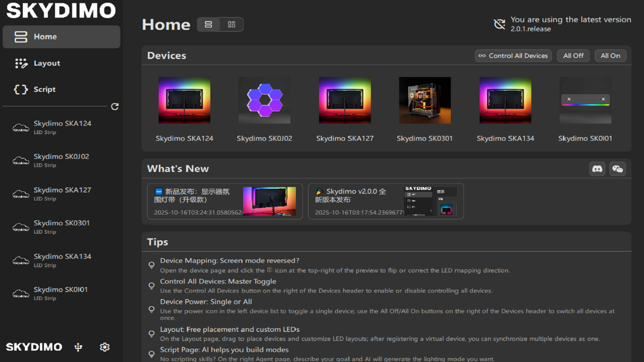Switch to grid view next to Home title
This screenshot has width=644, height=362.
pyautogui.click(x=231, y=24)
